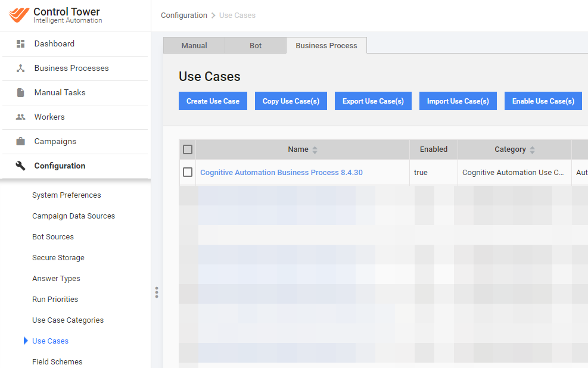
Task: Select Use Cases submenu item
Action: [x=50, y=341]
